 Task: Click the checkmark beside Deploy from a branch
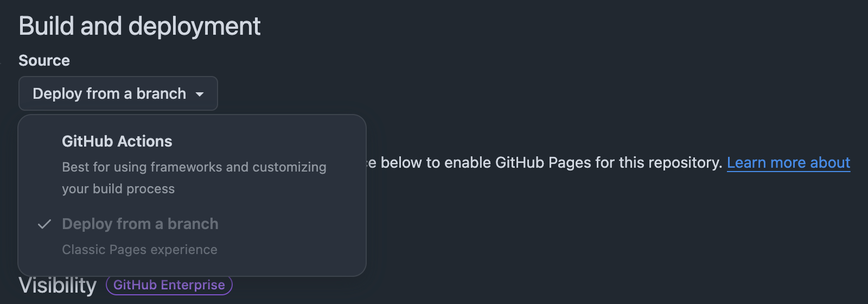point(44,224)
